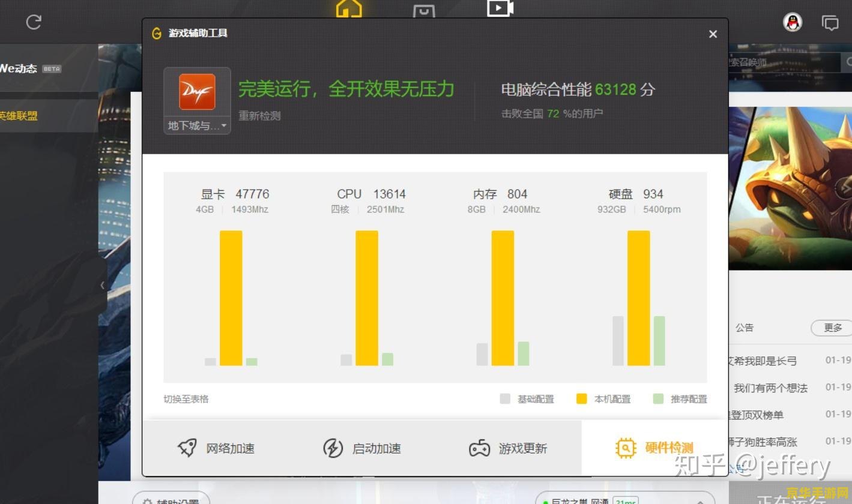Click the lightning icon for 启动加速
The width and height of the screenshot is (852, 504).
click(x=333, y=448)
